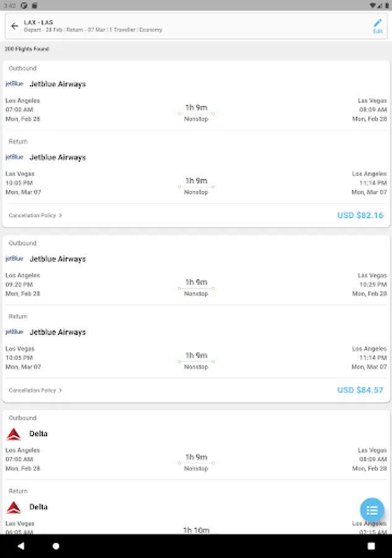Open the Delta 07:00 AM outbound flight card

coord(196,459)
